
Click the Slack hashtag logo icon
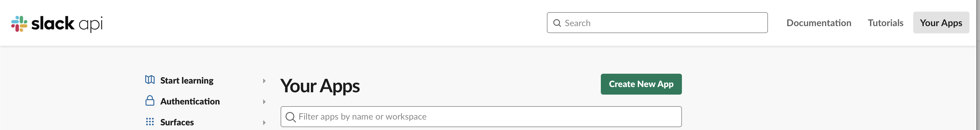(x=20, y=24)
